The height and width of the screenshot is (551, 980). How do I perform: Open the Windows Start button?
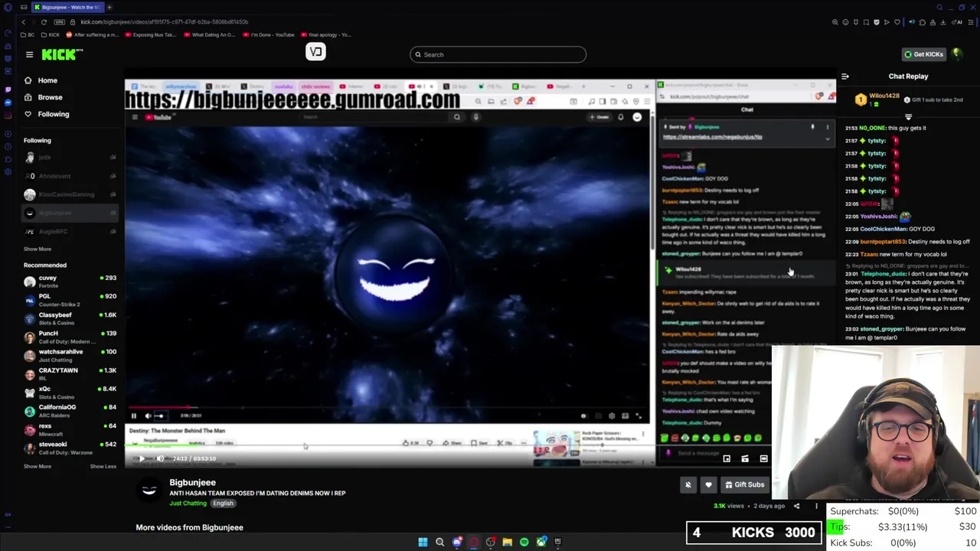click(423, 542)
